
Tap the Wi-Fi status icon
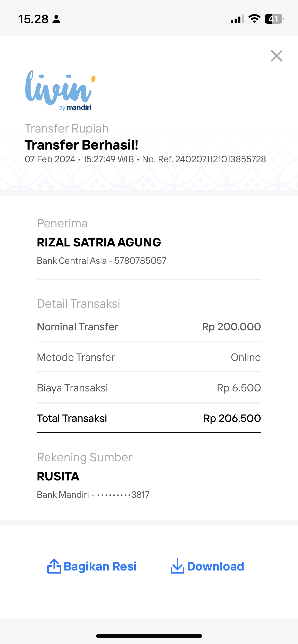pyautogui.click(x=254, y=19)
